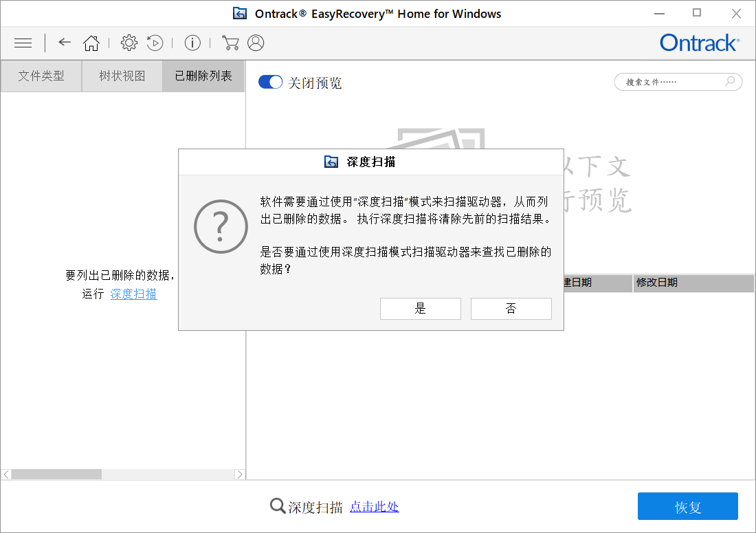Click the resume recovery icon
756x533 pixels.
pyautogui.click(x=155, y=43)
